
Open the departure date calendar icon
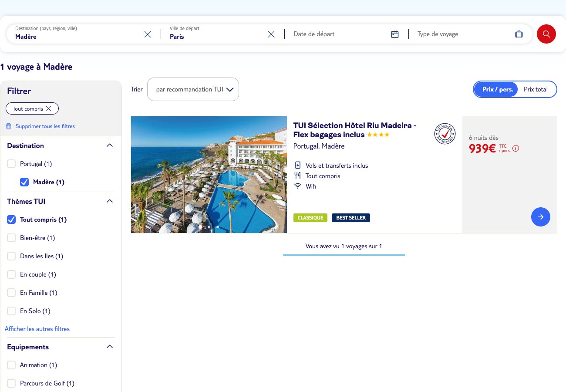(395, 34)
